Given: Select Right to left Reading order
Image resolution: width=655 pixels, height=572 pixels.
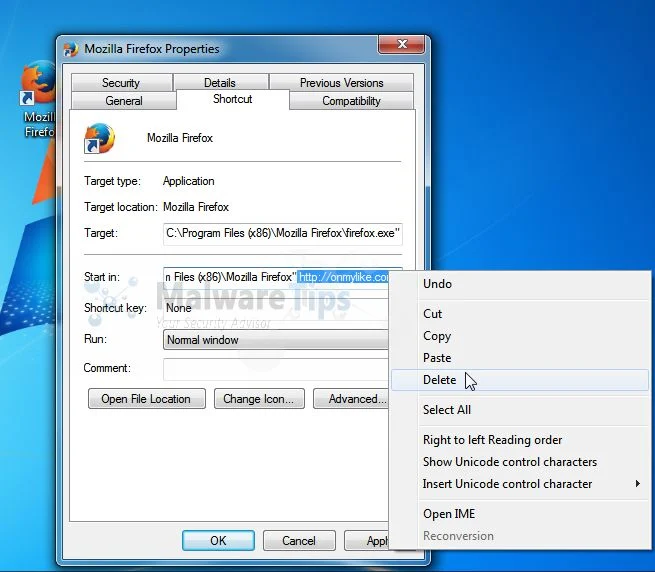Looking at the screenshot, I should pos(520,440).
